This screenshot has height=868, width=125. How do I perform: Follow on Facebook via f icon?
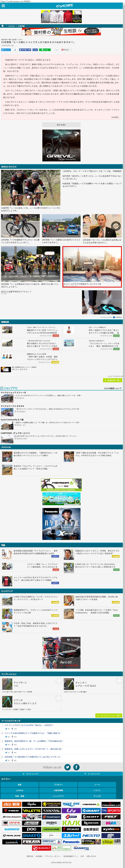point(77,767)
